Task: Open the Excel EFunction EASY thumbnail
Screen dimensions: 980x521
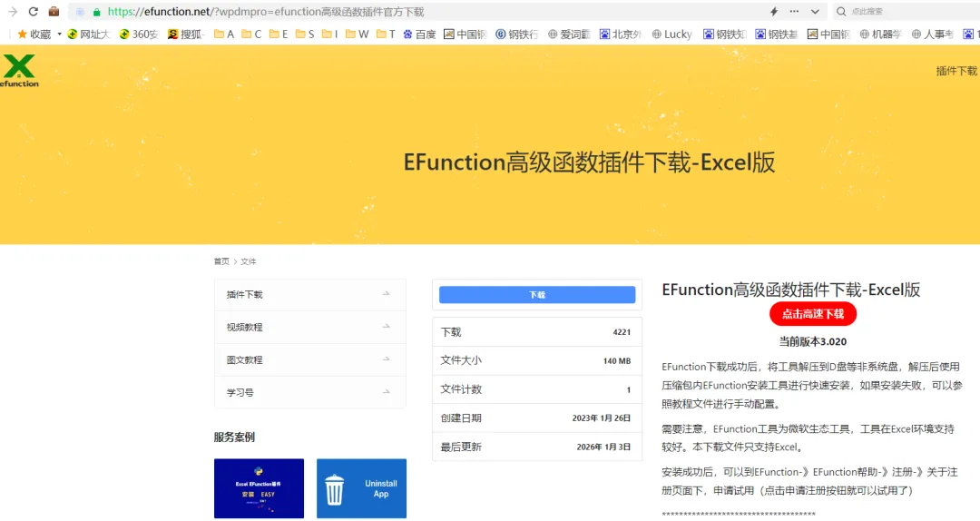Action: tap(259, 488)
